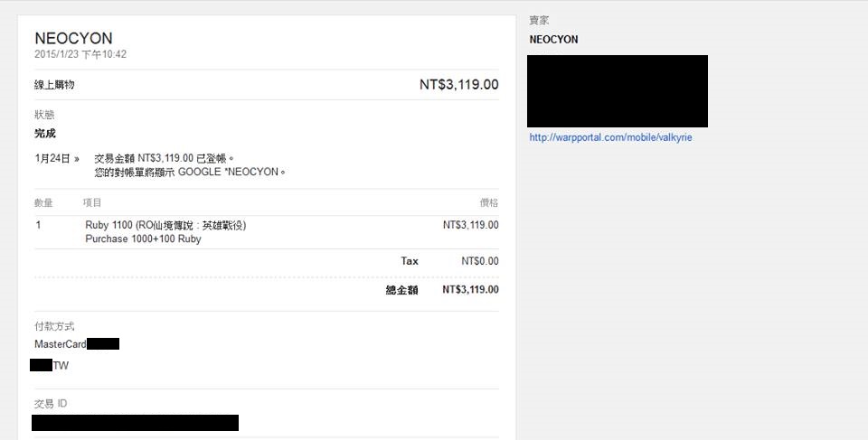868x440 pixels.
Task: Click the 數量 column header
Action: click(43, 202)
